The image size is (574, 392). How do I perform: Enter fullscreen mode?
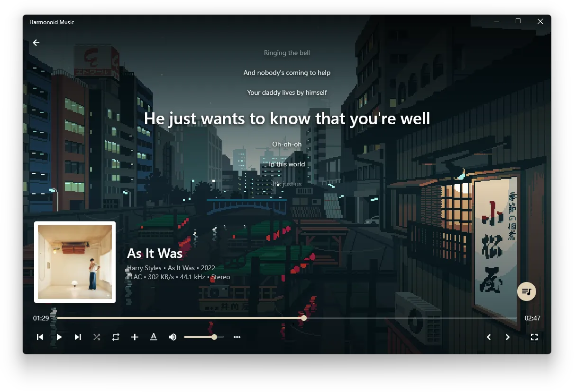[x=534, y=337]
